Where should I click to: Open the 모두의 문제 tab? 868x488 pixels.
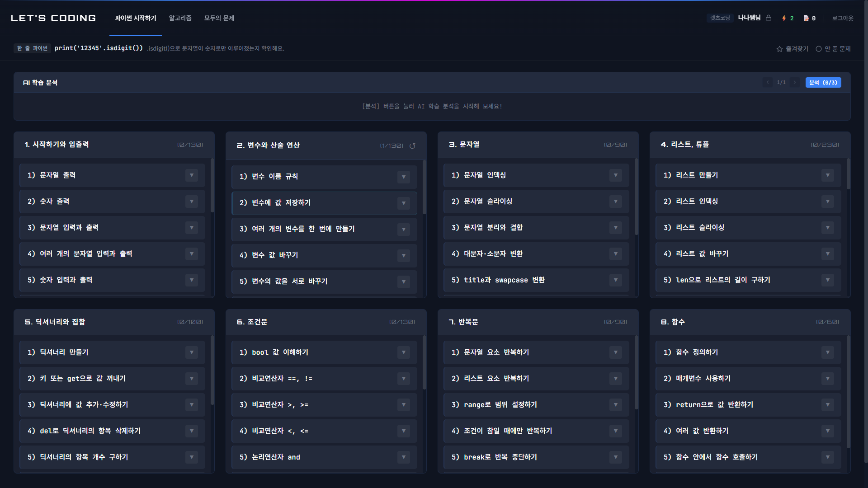coord(219,18)
